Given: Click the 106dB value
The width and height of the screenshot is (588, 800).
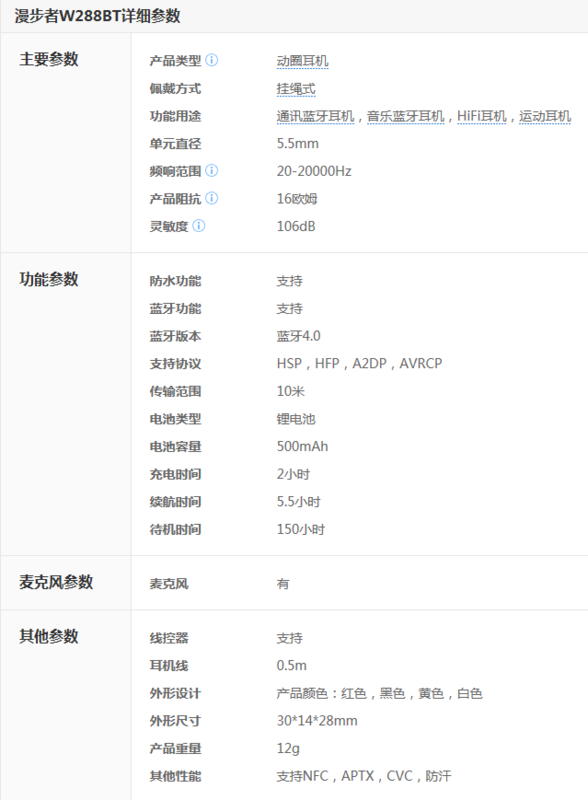Looking at the screenshot, I should [x=296, y=226].
